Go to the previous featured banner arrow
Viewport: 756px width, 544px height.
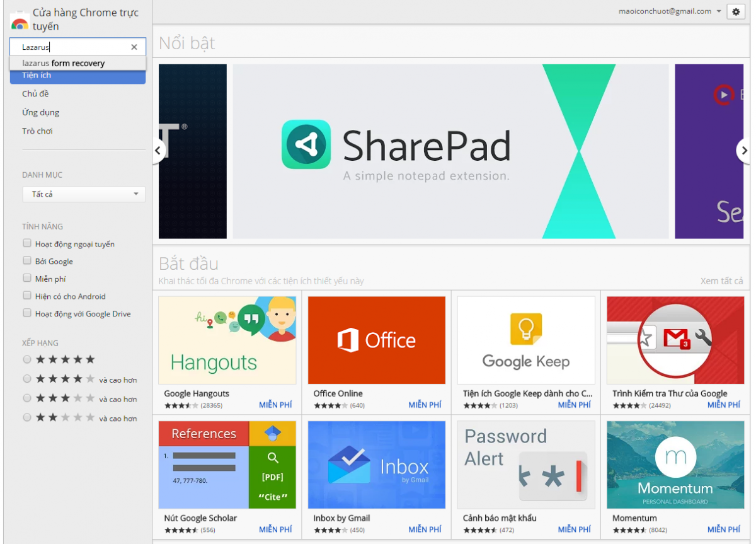coord(158,151)
